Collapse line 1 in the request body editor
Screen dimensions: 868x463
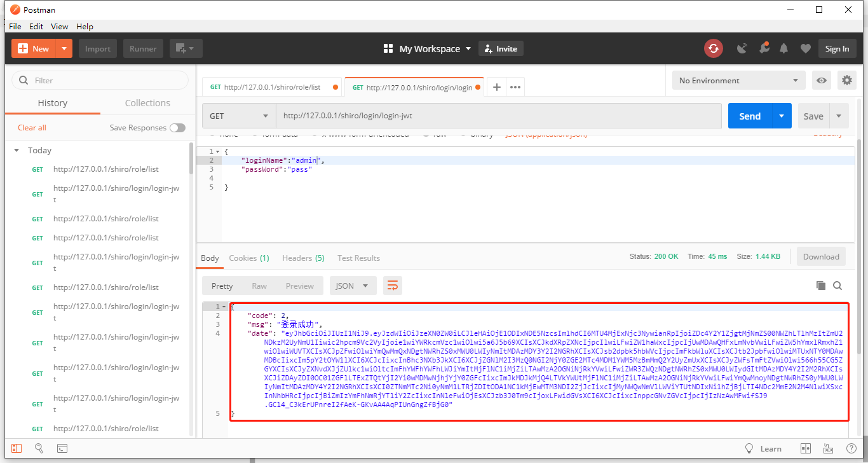(x=218, y=151)
